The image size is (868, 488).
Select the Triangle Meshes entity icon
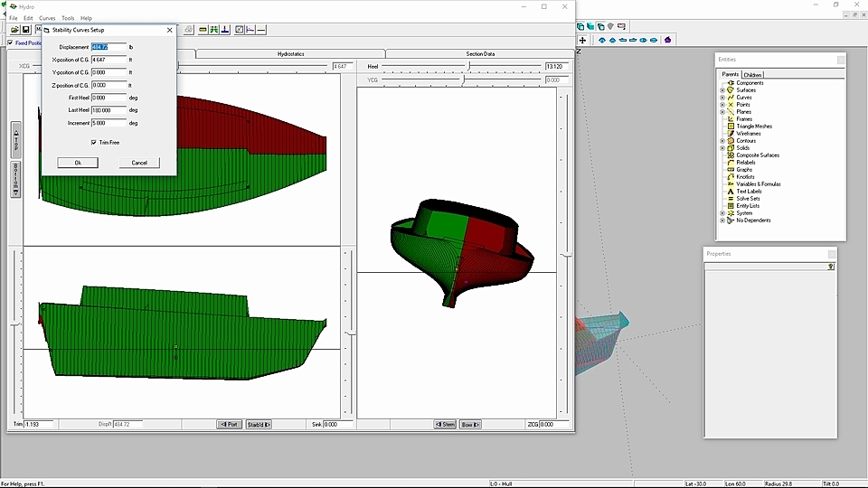pos(731,127)
